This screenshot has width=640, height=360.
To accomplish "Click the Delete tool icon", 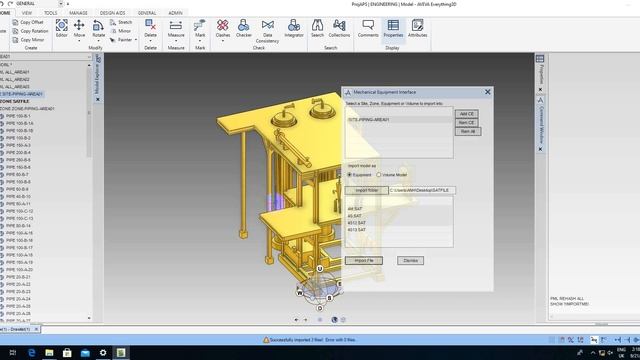I will pos(150,25).
